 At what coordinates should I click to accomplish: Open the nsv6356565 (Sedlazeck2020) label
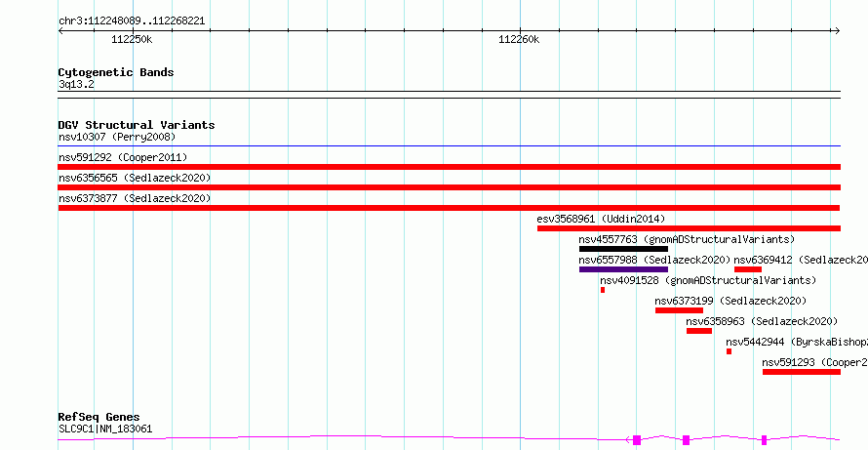(x=135, y=178)
